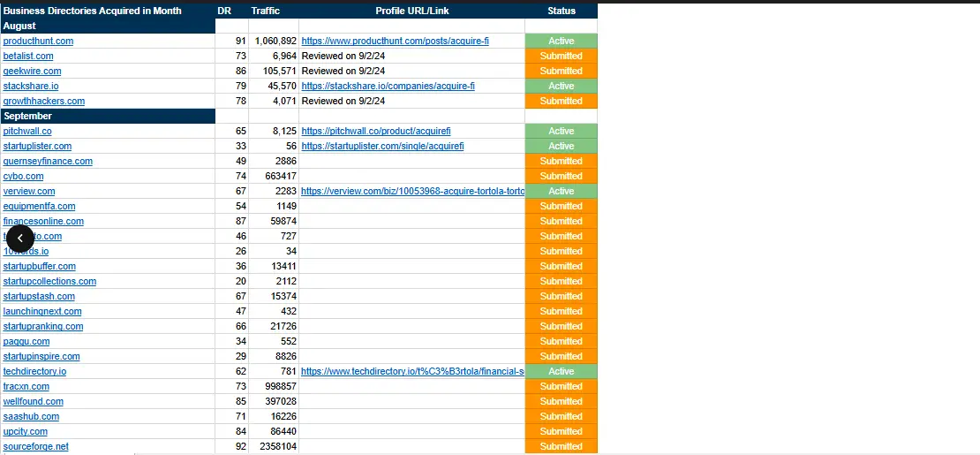
Task: Open the startupinspire.com link
Action: point(41,356)
